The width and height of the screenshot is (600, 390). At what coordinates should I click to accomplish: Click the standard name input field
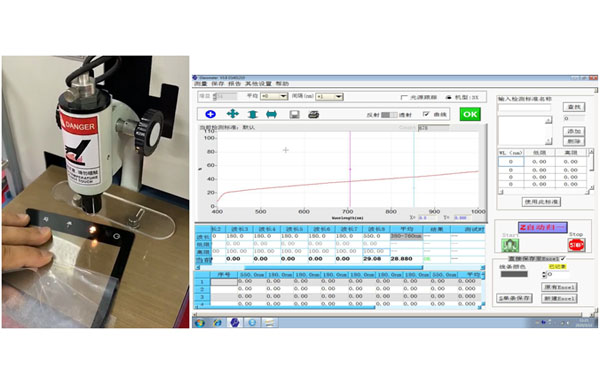click(524, 108)
